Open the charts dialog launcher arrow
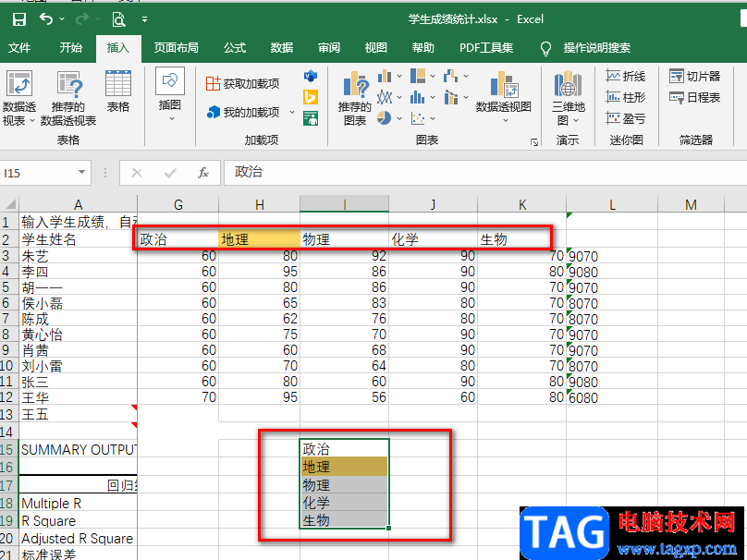The height and width of the screenshot is (560, 747). 534,142
